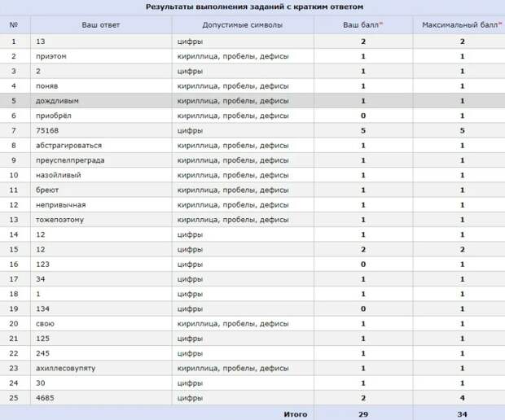Click row number '3'
505x420 pixels.
(14, 71)
